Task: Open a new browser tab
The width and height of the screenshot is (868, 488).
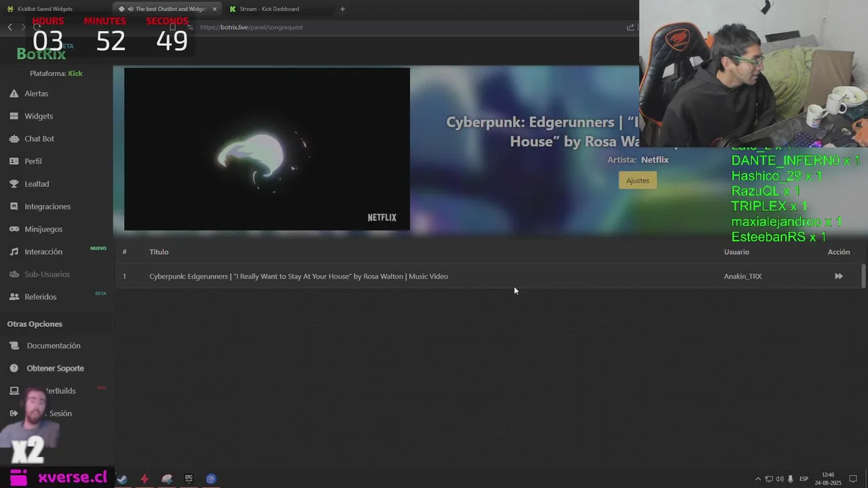Action: 342,9
